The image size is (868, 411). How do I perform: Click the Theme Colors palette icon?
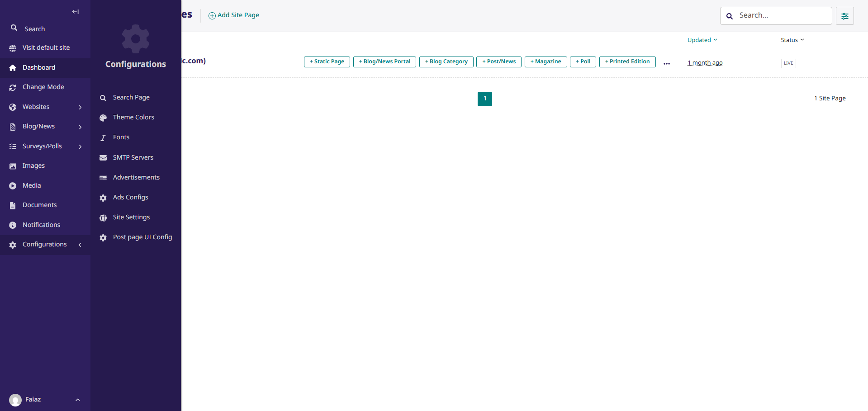[103, 118]
